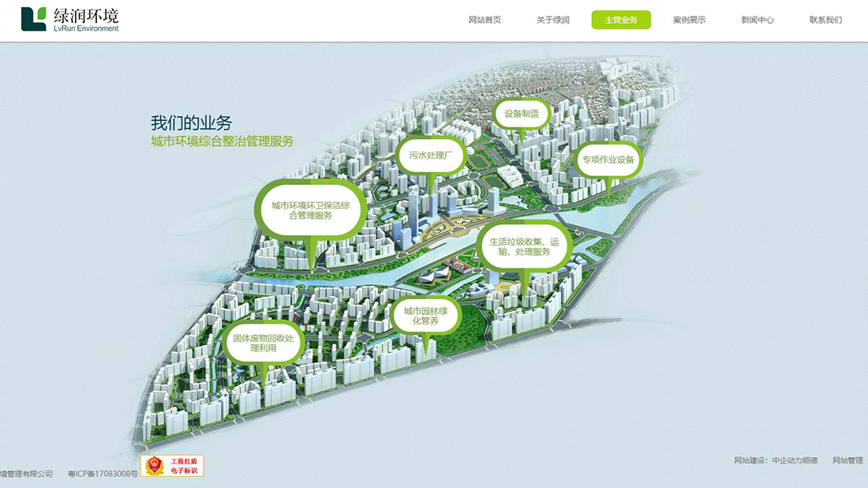This screenshot has height=488, width=868.
Task: Open the 网站首页 nav item
Action: pyautogui.click(x=485, y=20)
